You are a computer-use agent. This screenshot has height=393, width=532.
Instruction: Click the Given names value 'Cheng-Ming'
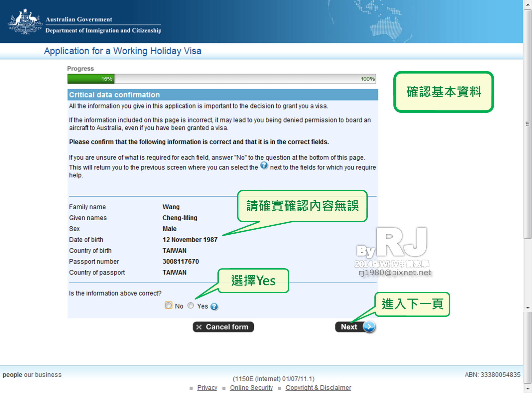[x=180, y=218]
